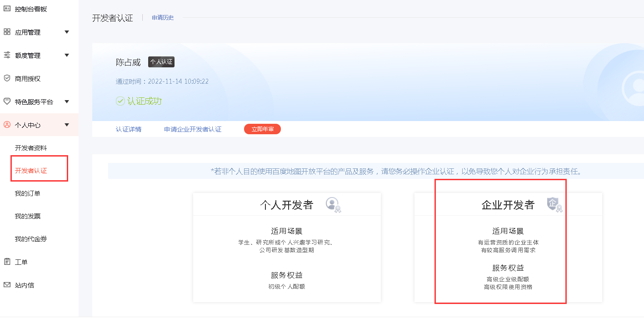Click the name 陈占威
Viewport: 644px width, 319px height.
tap(128, 62)
